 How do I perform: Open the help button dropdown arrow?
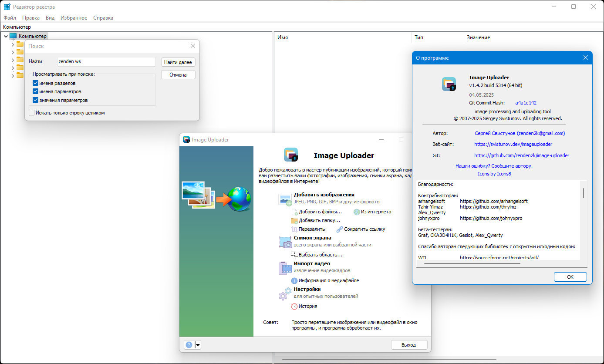198,345
